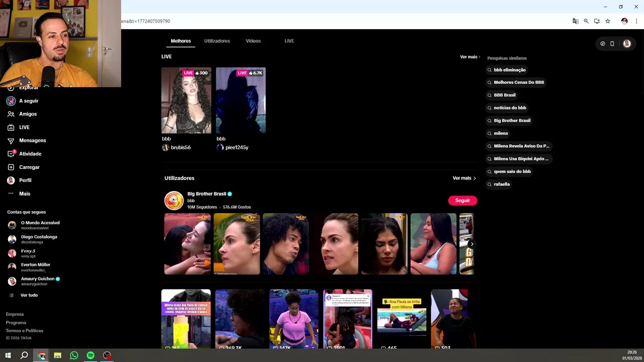Image resolution: width=644 pixels, height=362 pixels.
Task: Click the rafaella search suggestion
Action: coord(499,184)
